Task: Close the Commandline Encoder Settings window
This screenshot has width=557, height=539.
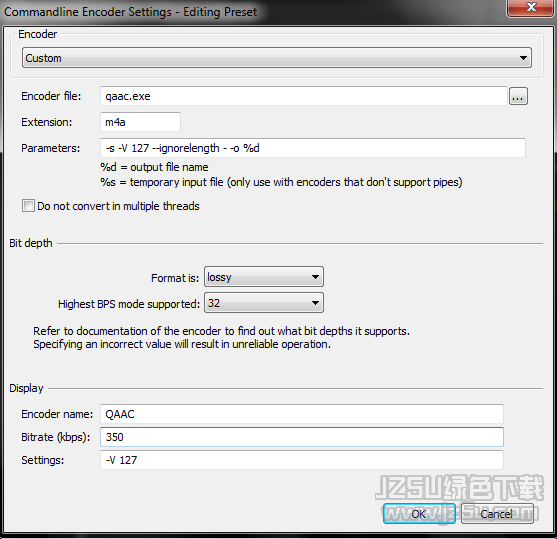Action: [531, 7]
